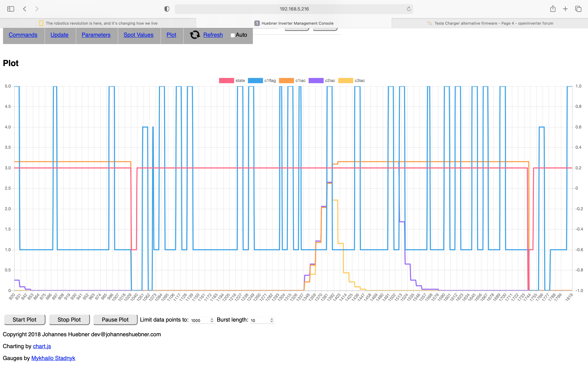
Task: Click the c3iac yellow legend swatch
Action: (x=345, y=81)
